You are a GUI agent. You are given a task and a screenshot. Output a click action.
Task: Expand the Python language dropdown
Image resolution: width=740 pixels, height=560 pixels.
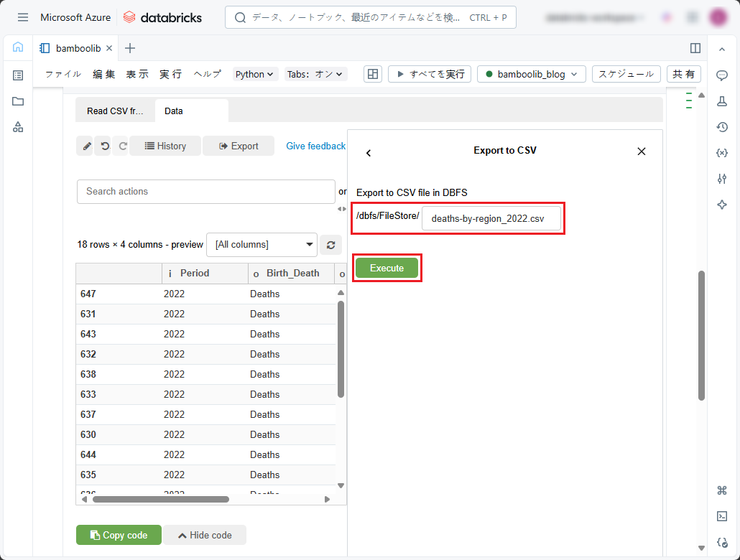point(255,74)
